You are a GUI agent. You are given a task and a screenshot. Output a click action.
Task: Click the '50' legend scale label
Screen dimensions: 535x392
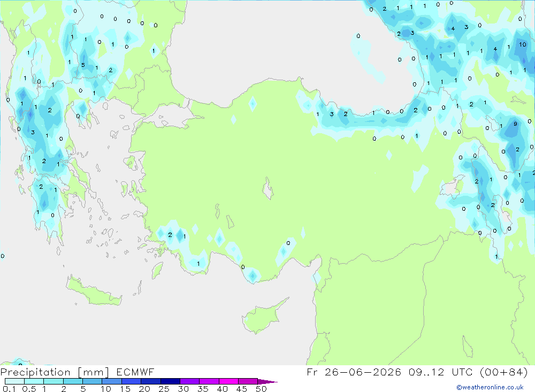tap(261, 389)
